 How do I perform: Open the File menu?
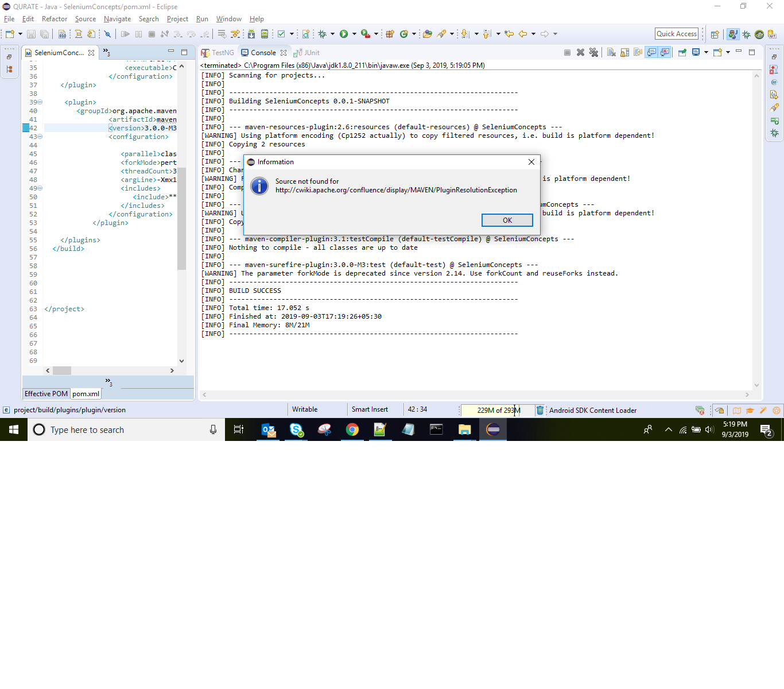coord(9,19)
